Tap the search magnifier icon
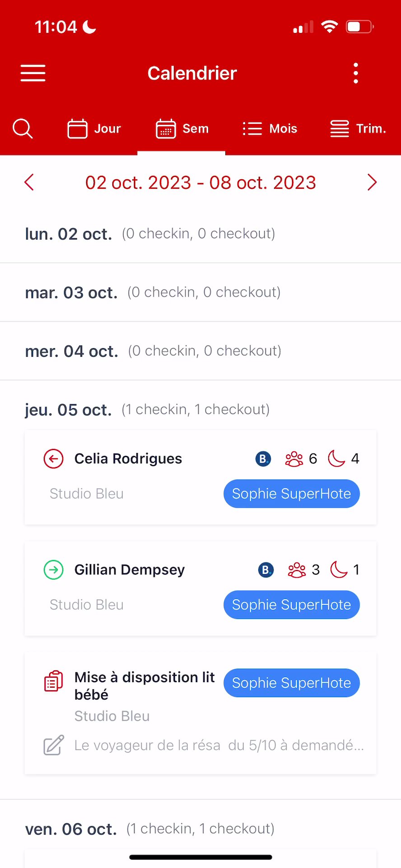This screenshot has width=401, height=868. [x=23, y=128]
